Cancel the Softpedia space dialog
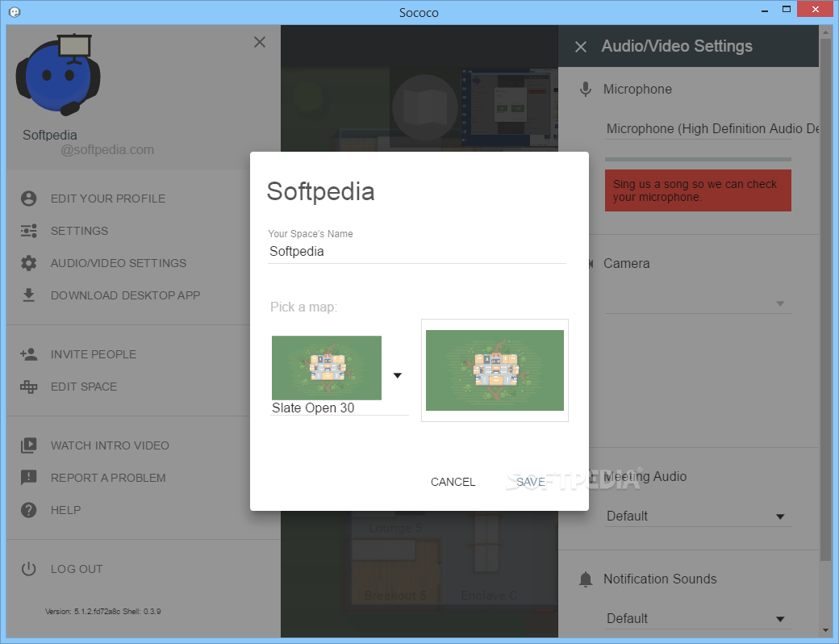 click(x=453, y=482)
